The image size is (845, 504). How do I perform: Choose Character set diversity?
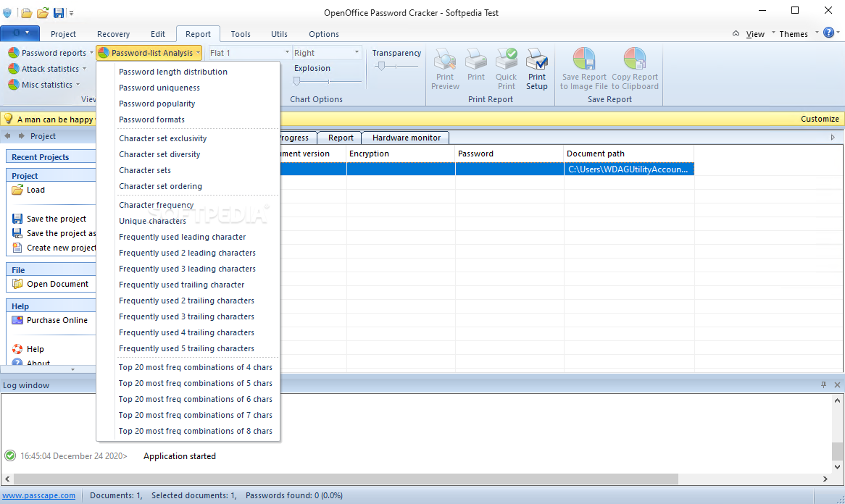coord(159,154)
